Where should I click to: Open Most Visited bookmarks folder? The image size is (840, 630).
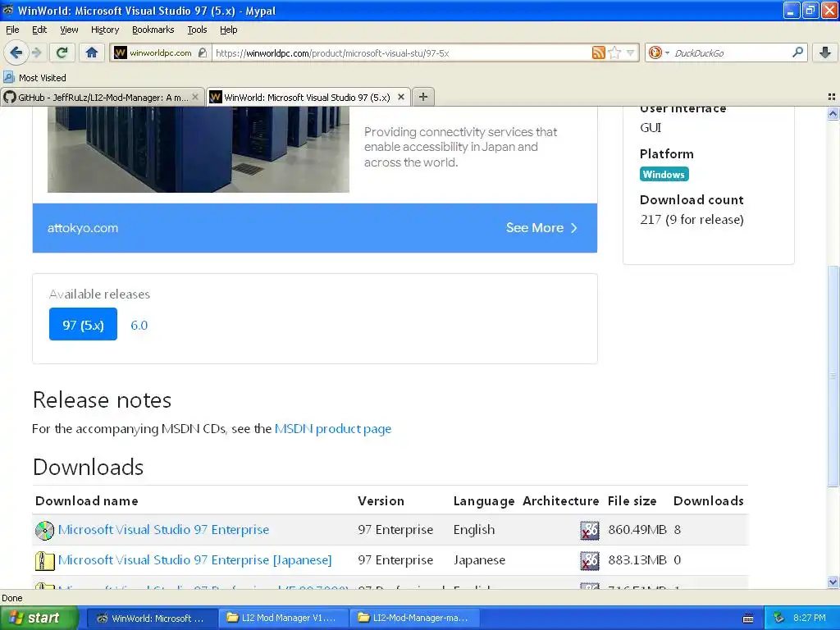coord(34,78)
